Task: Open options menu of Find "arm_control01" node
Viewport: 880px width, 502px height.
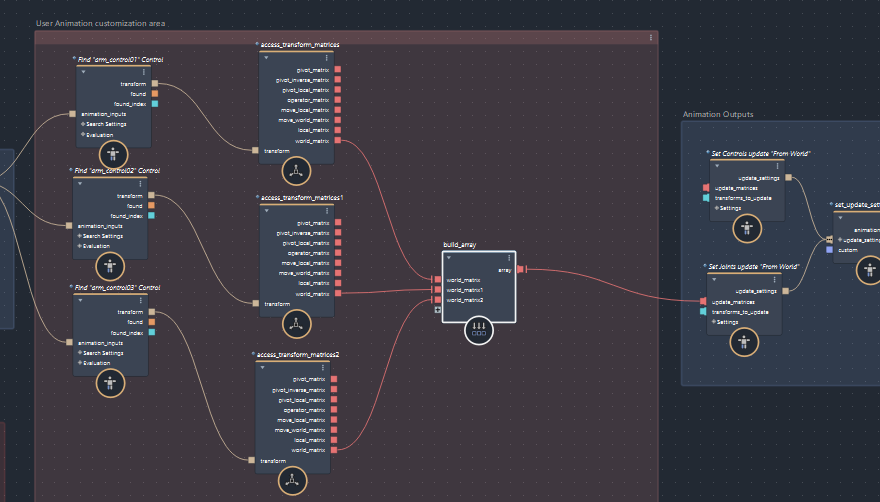Action: tap(144, 72)
